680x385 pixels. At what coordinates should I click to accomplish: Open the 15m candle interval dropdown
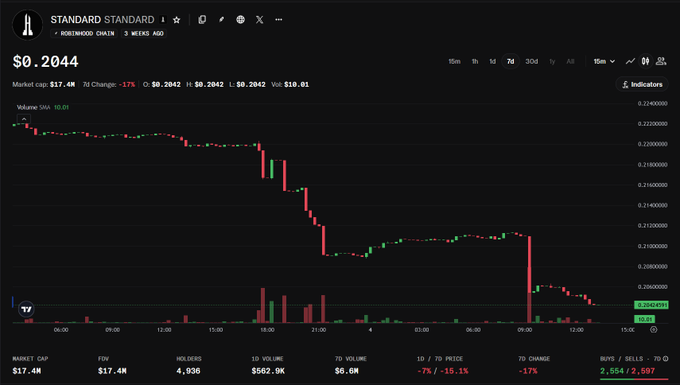604,62
